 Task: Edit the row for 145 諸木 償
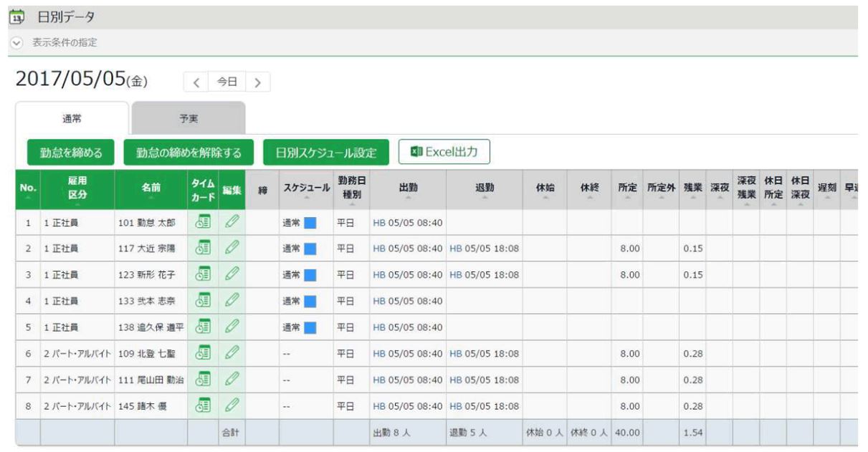[231, 406]
